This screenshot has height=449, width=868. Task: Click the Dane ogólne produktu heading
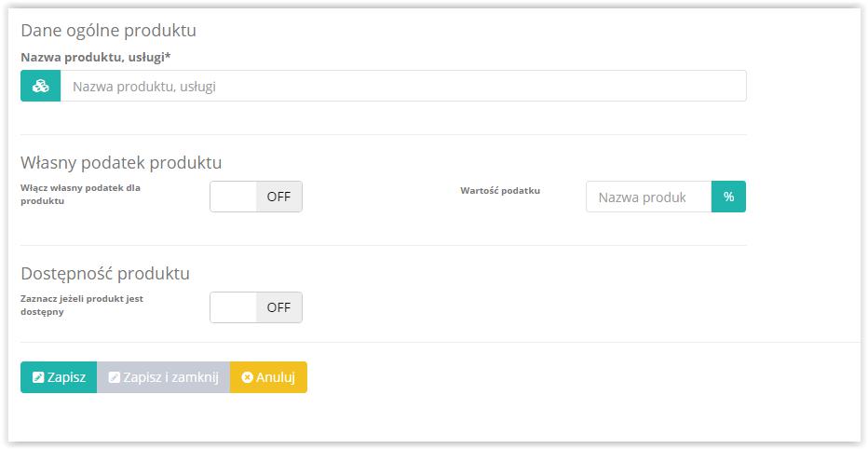(108, 31)
